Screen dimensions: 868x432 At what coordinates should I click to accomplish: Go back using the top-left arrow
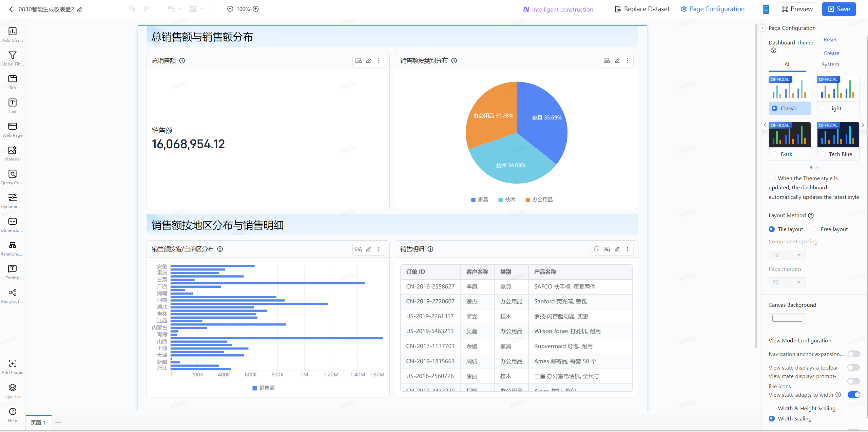11,9
